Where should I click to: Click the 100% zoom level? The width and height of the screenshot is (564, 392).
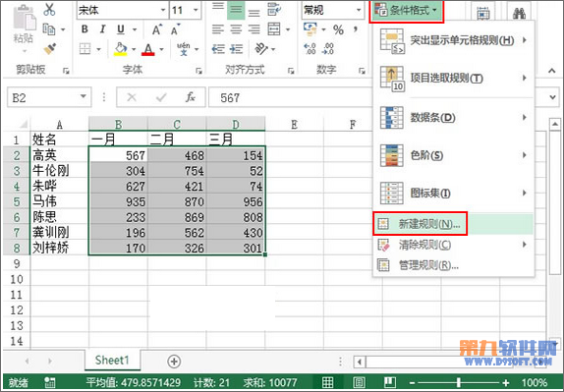tap(535, 382)
